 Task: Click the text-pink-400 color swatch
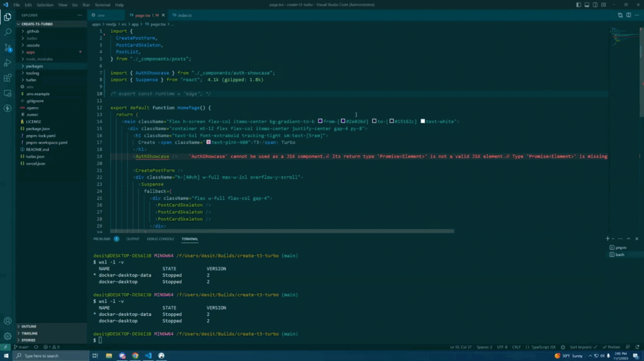(208, 143)
